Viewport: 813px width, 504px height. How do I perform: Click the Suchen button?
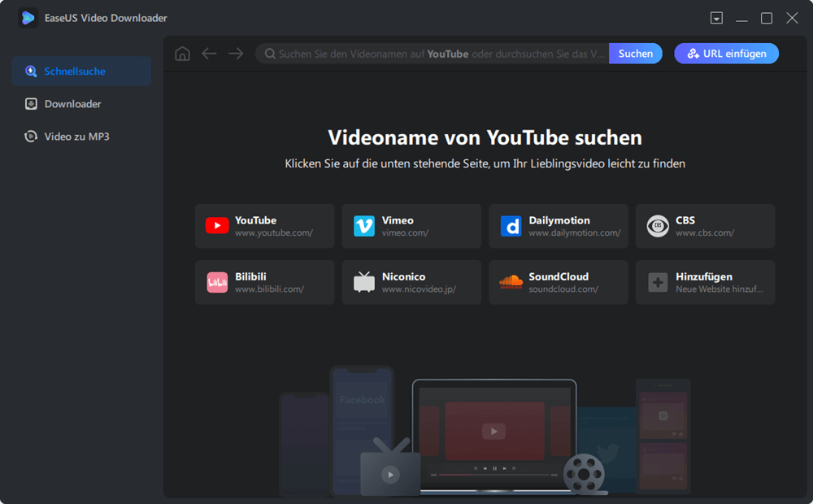pos(635,54)
